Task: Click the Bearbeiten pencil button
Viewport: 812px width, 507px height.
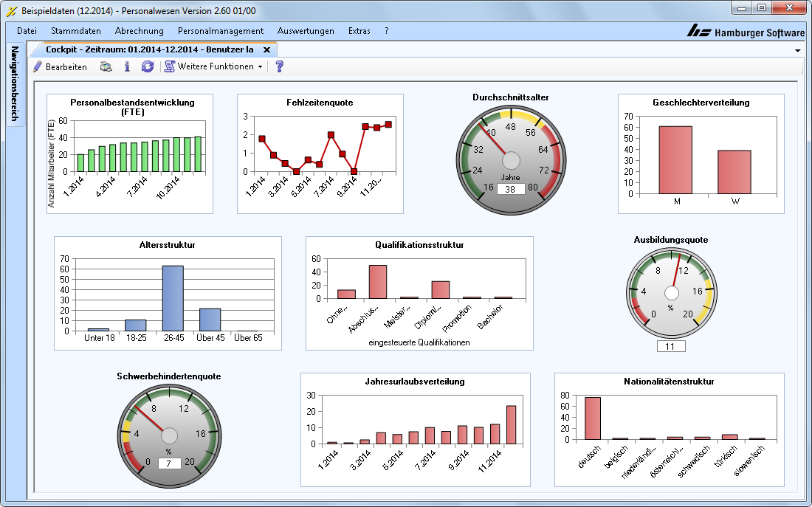Action: point(60,67)
